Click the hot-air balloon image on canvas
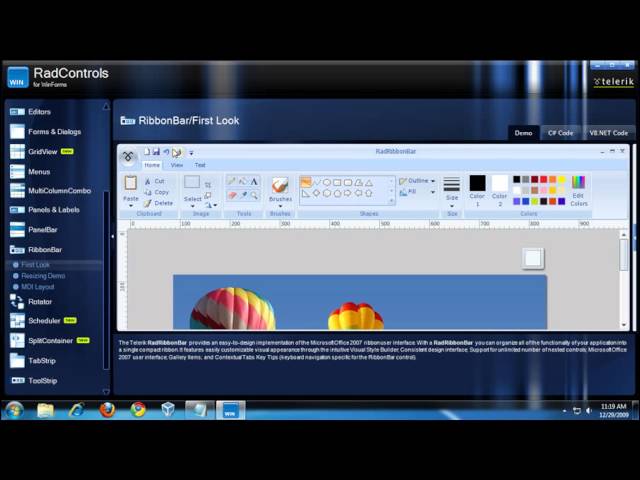 tap(360, 302)
